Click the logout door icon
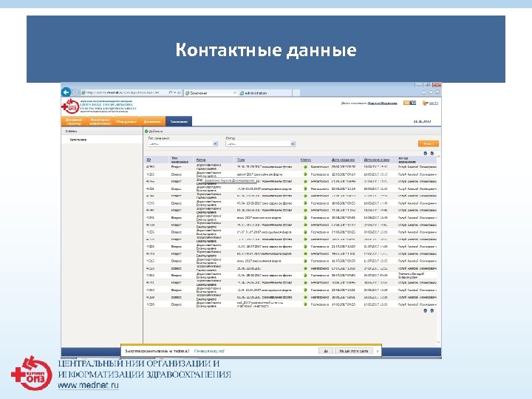This screenshot has width=532, height=399. [425, 103]
